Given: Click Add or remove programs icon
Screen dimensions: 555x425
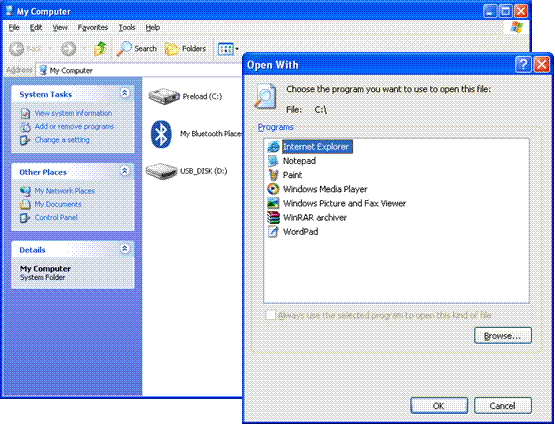Looking at the screenshot, I should (x=25, y=127).
